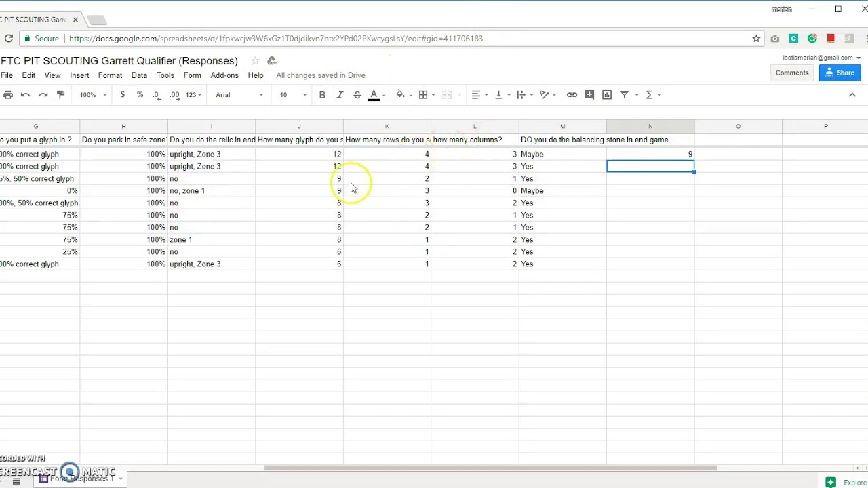Click the teal C extension icon
Screen dimensions: 868x488
[x=793, y=39]
